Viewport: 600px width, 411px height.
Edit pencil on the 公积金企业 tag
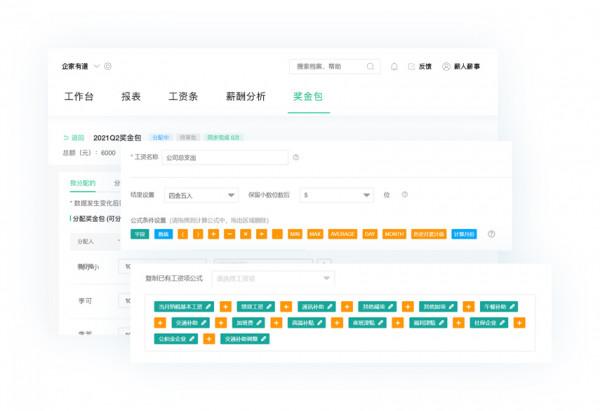(x=192, y=339)
